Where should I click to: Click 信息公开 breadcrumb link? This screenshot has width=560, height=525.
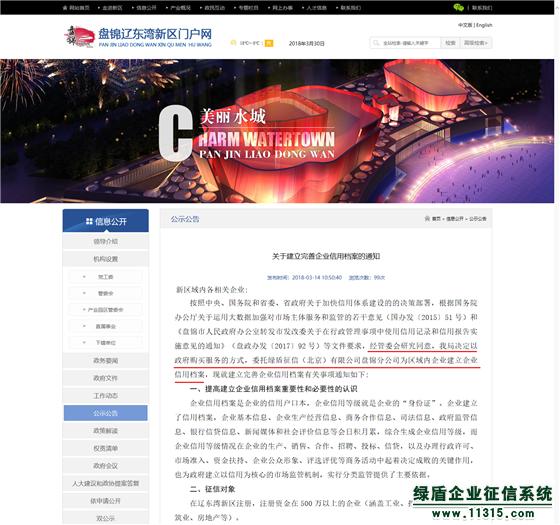click(455, 219)
